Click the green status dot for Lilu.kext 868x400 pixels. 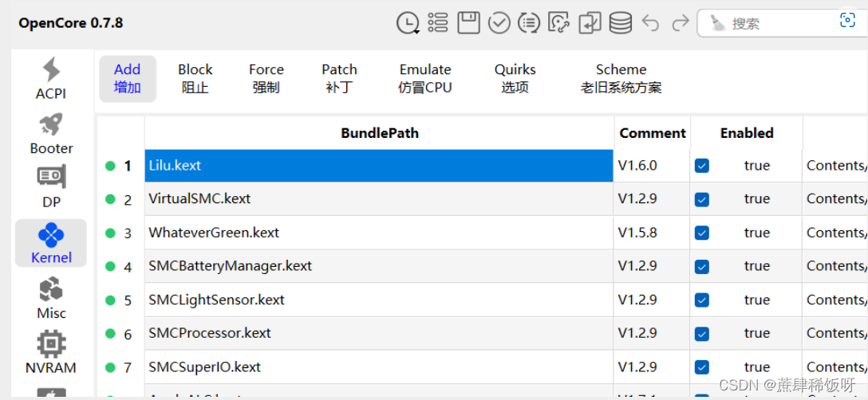pos(110,166)
